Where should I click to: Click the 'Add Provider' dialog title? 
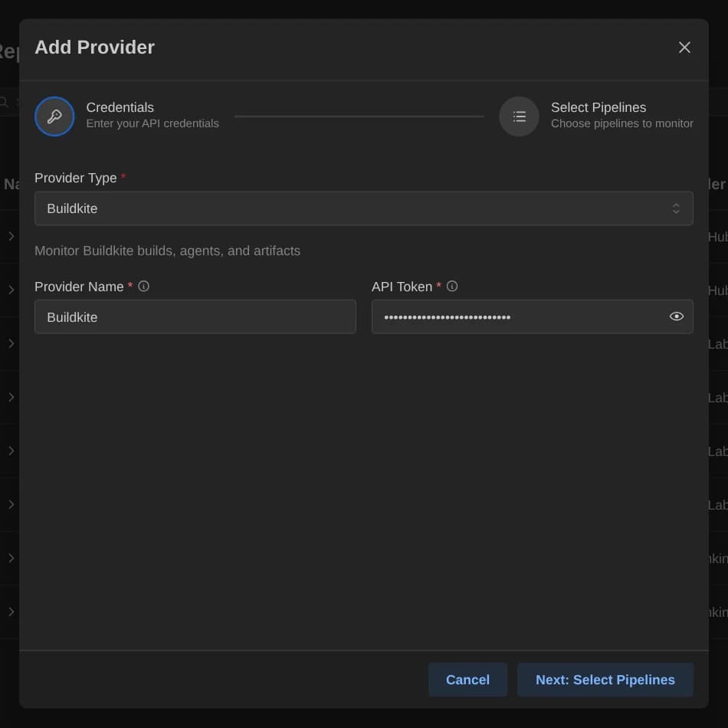pos(95,48)
